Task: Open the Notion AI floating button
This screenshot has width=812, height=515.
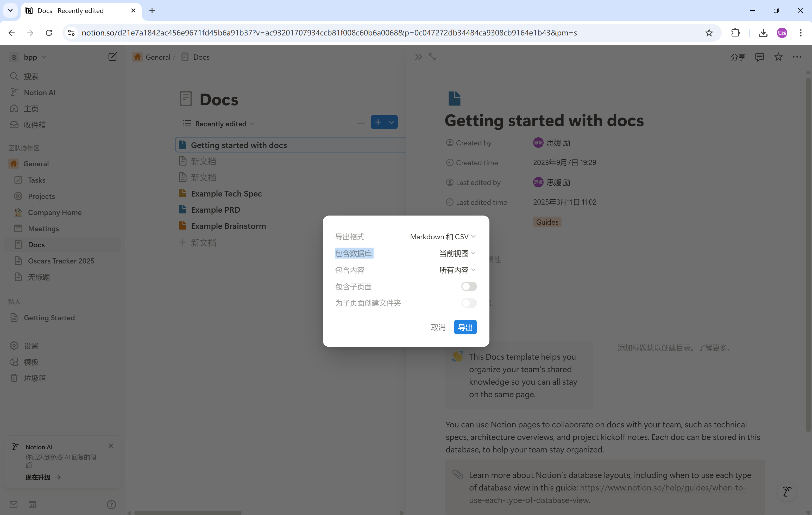Action: pyautogui.click(x=787, y=491)
